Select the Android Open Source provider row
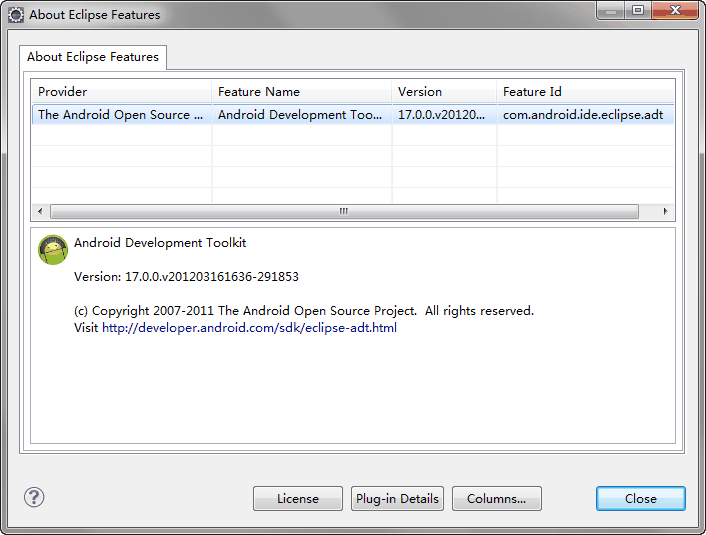The image size is (706, 535). [120, 115]
